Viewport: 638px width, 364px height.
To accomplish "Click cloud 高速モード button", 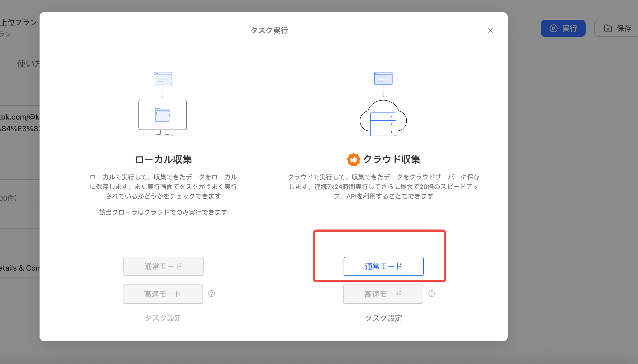I will pyautogui.click(x=383, y=294).
